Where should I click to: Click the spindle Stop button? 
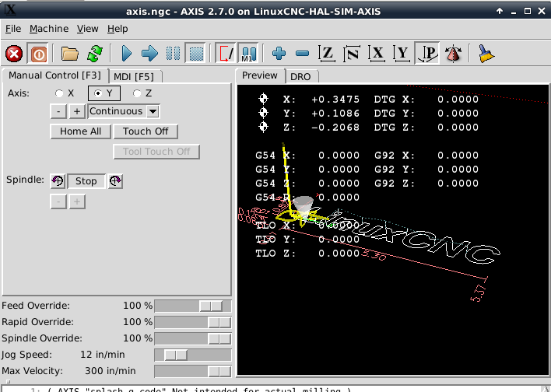86,181
